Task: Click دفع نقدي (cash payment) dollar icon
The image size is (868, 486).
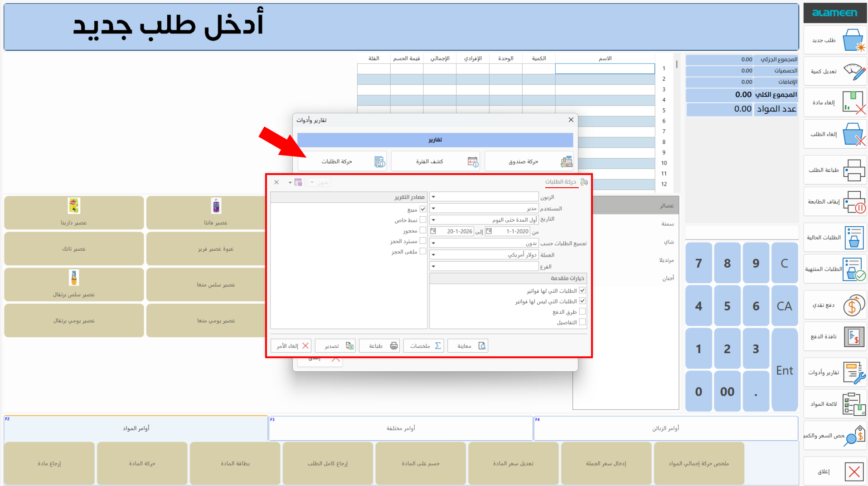Action: tap(854, 305)
